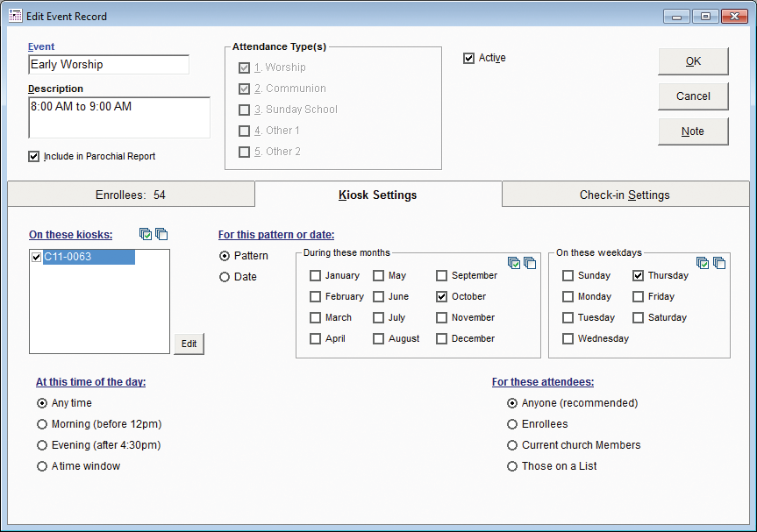Image resolution: width=757 pixels, height=532 pixels.
Task: Click deselect-all icon in During these months
Action: [530, 263]
